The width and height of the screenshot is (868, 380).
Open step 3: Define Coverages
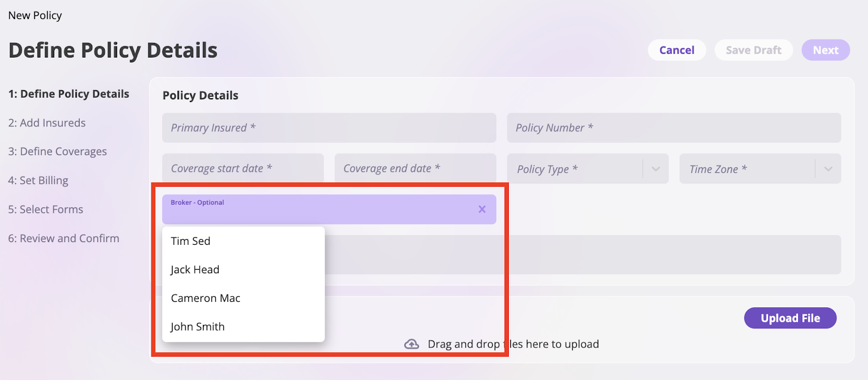pyautogui.click(x=58, y=151)
